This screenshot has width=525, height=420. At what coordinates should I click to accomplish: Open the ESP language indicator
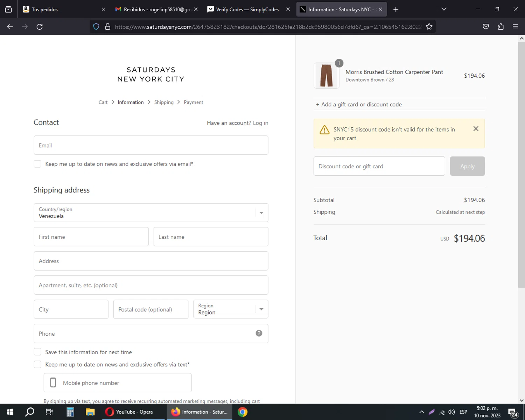pyautogui.click(x=463, y=412)
